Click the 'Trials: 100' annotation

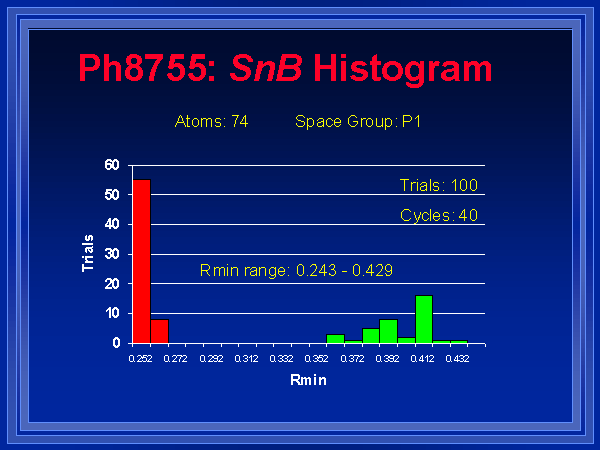click(x=439, y=185)
